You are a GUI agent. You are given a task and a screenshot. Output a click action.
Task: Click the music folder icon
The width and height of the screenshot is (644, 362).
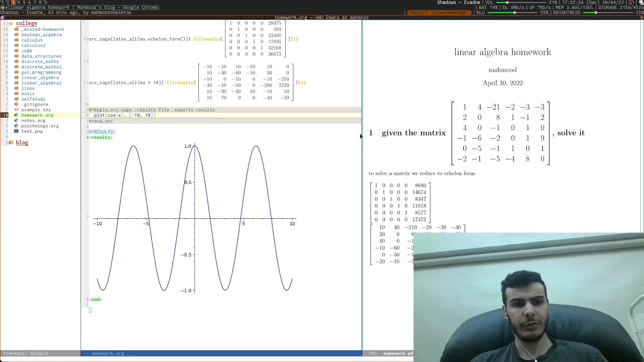17,94
